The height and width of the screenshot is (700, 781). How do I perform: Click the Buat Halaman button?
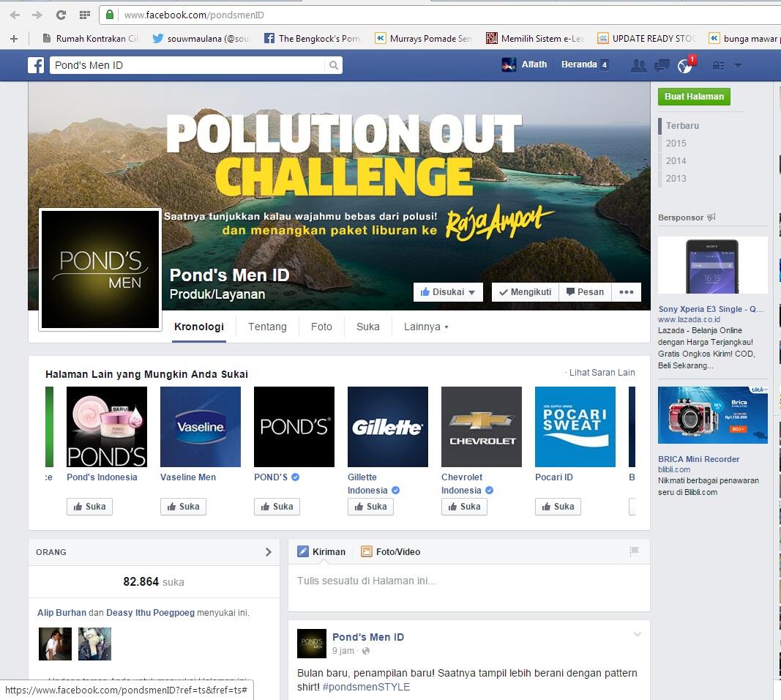[x=693, y=97]
